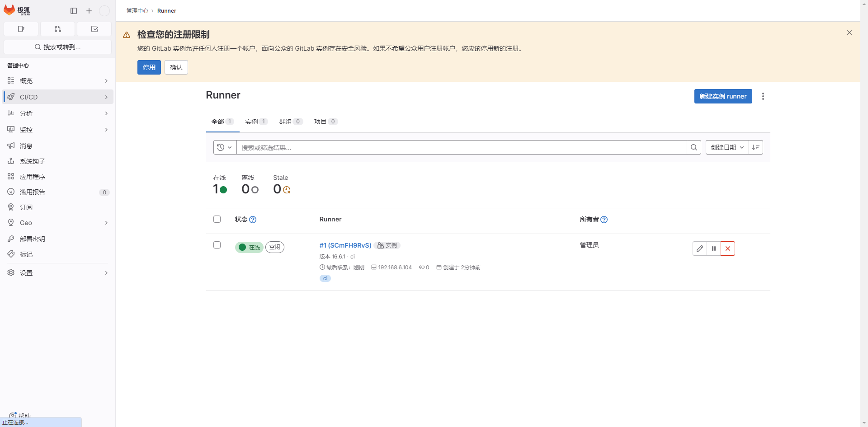Screen dimensions: 868x427
Task: Click the edit pencil icon for runner #1
Action: (699, 249)
